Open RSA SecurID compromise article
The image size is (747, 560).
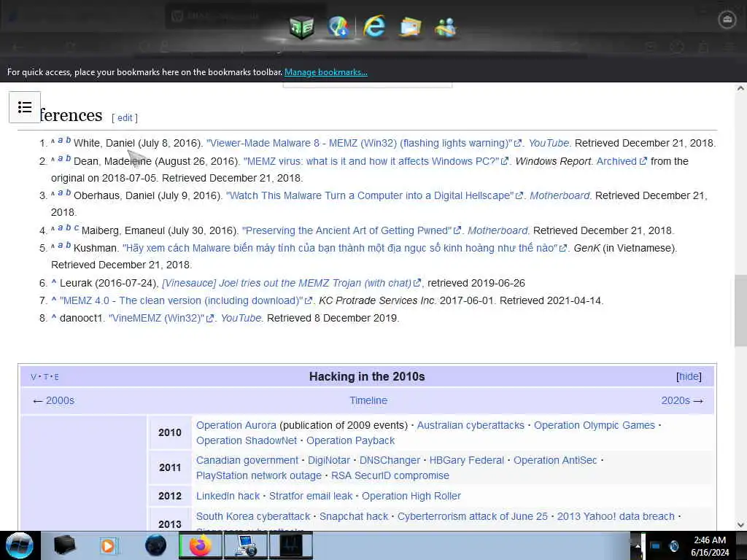point(390,475)
